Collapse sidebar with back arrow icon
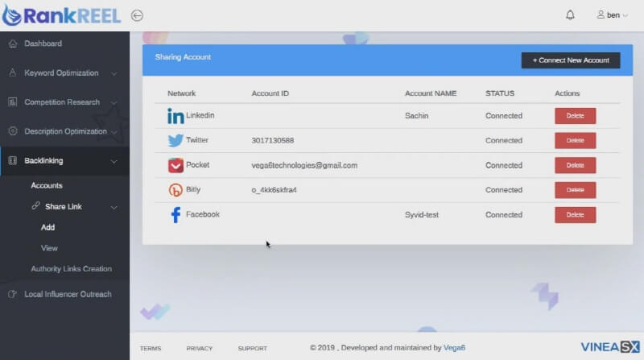Image resolution: width=644 pixels, height=360 pixels. 137,15
